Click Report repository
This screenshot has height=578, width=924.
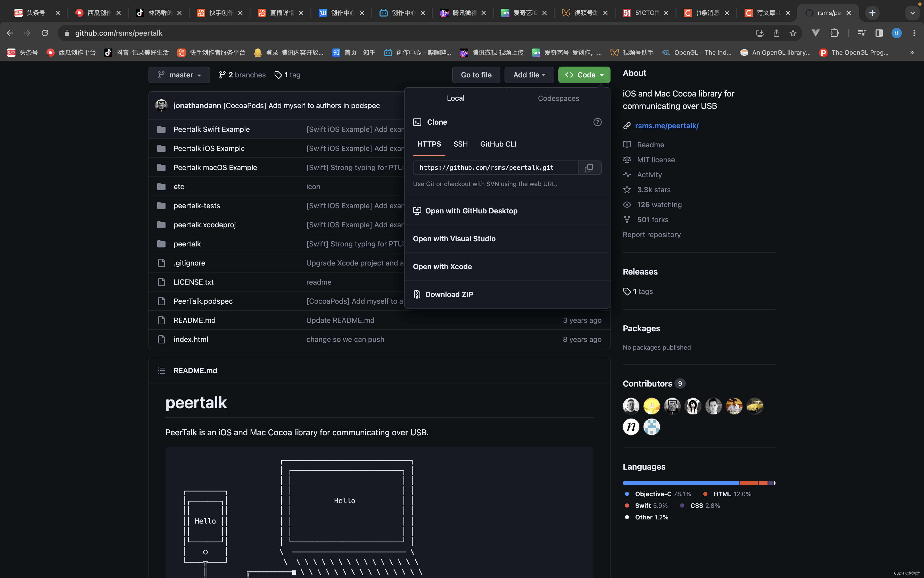[x=652, y=235]
